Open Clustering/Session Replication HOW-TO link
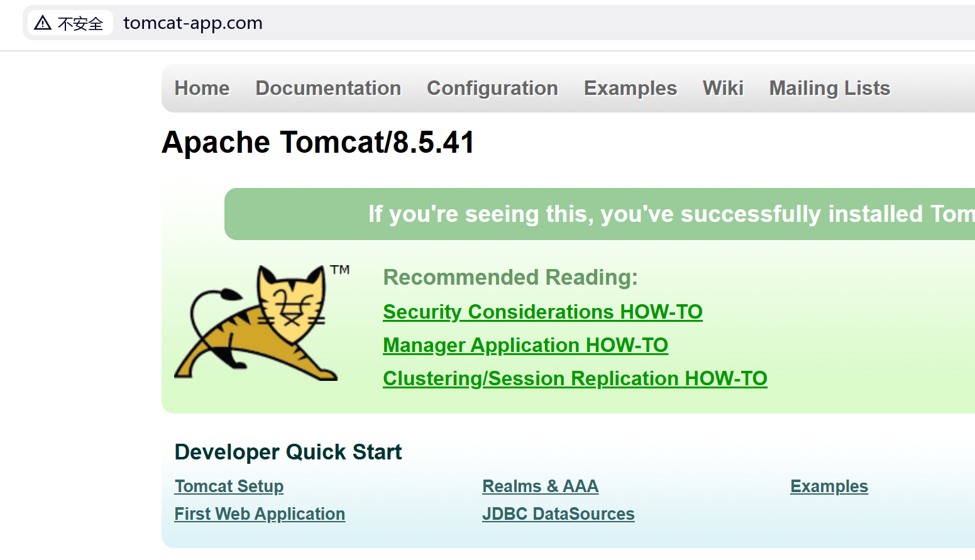975x560 pixels. click(575, 378)
